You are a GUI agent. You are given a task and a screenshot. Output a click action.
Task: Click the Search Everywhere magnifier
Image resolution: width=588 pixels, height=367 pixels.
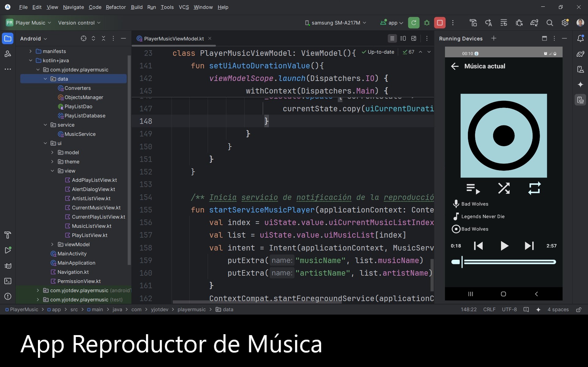coord(549,23)
